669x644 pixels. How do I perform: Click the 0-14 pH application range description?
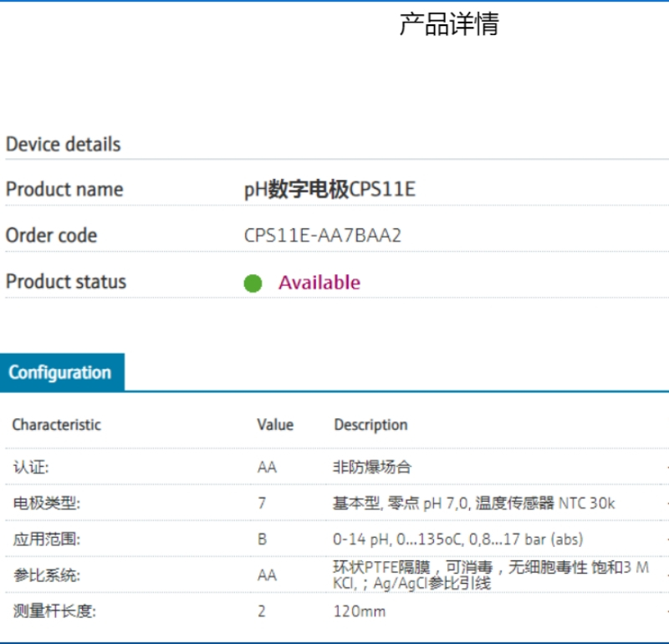(x=457, y=539)
